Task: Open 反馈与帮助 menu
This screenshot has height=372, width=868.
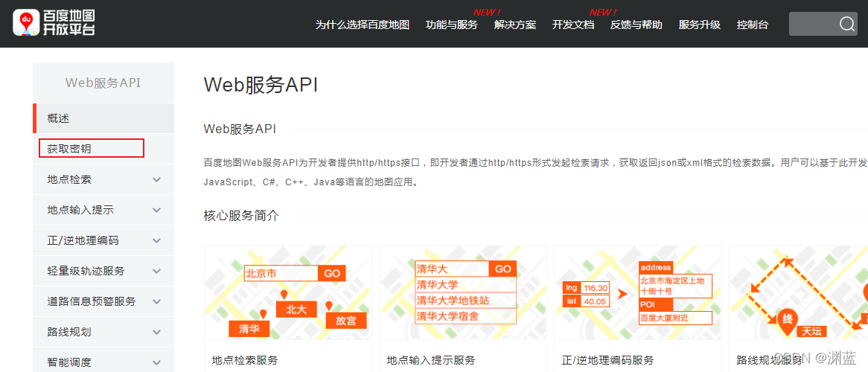Action: tap(636, 25)
